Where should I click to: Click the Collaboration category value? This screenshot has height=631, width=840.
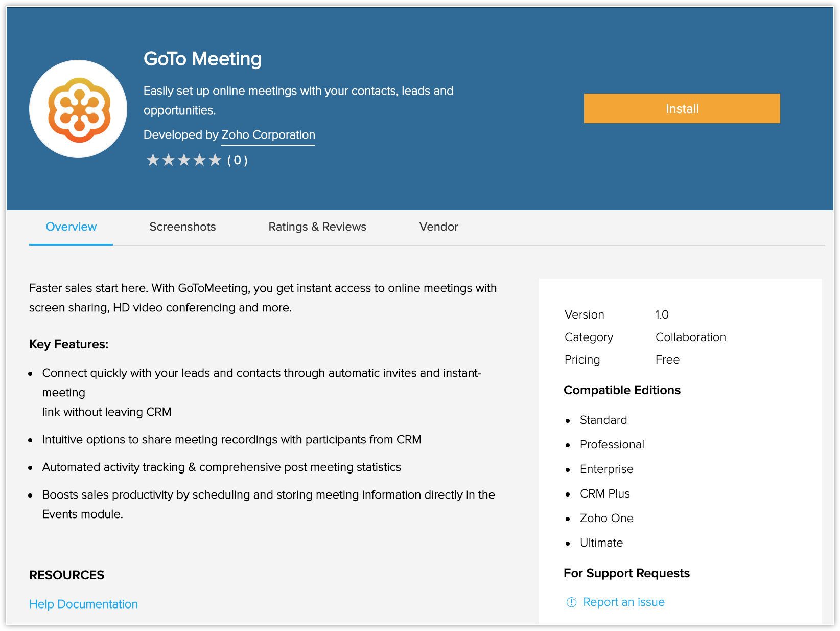690,337
